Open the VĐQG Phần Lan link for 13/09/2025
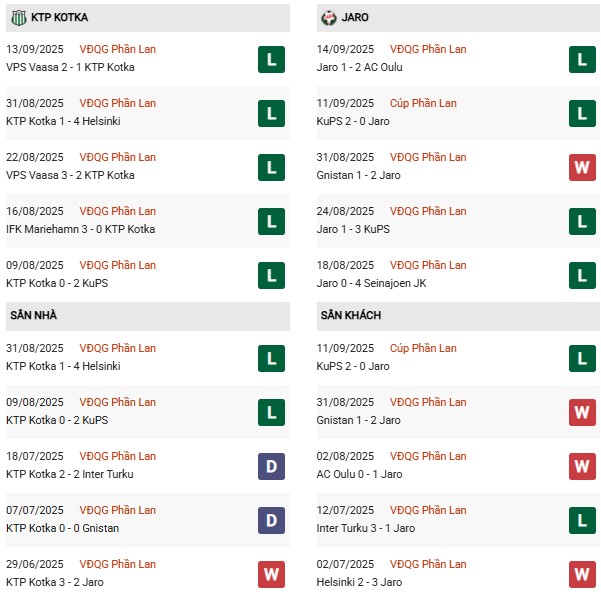 click(118, 49)
